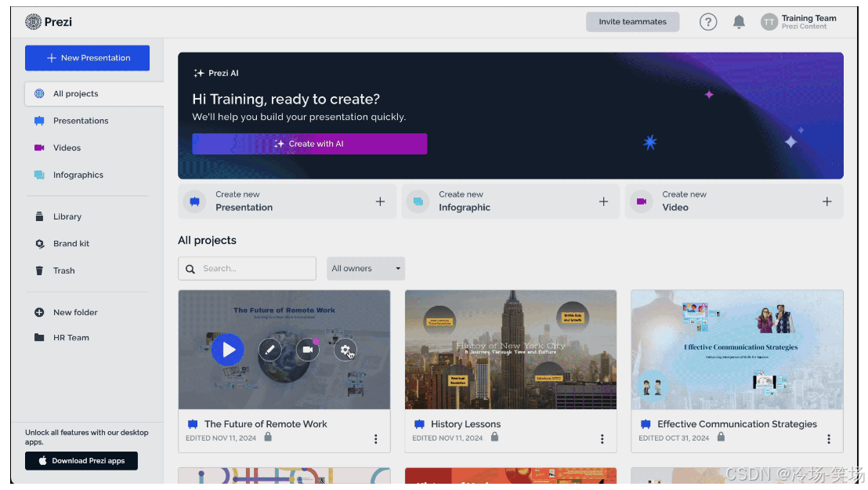Click plus icon on Create new Video
The width and height of the screenshot is (868, 490).
pos(826,201)
